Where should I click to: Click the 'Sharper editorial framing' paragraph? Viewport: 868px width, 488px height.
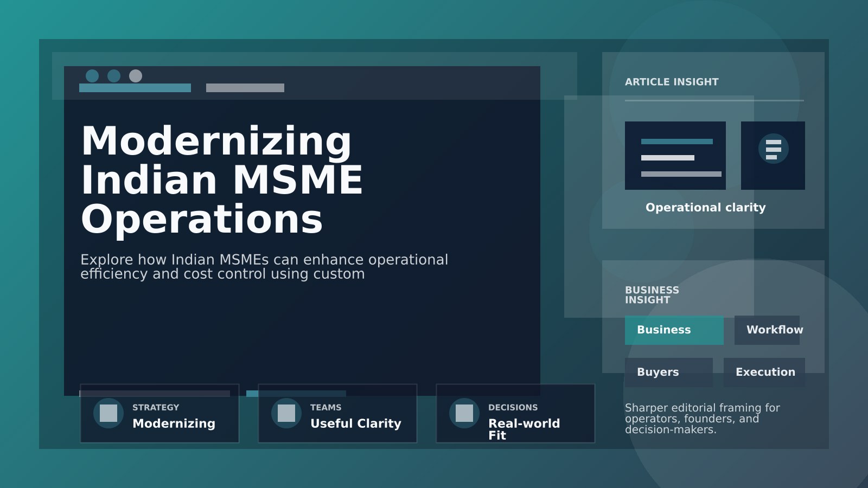coord(703,419)
